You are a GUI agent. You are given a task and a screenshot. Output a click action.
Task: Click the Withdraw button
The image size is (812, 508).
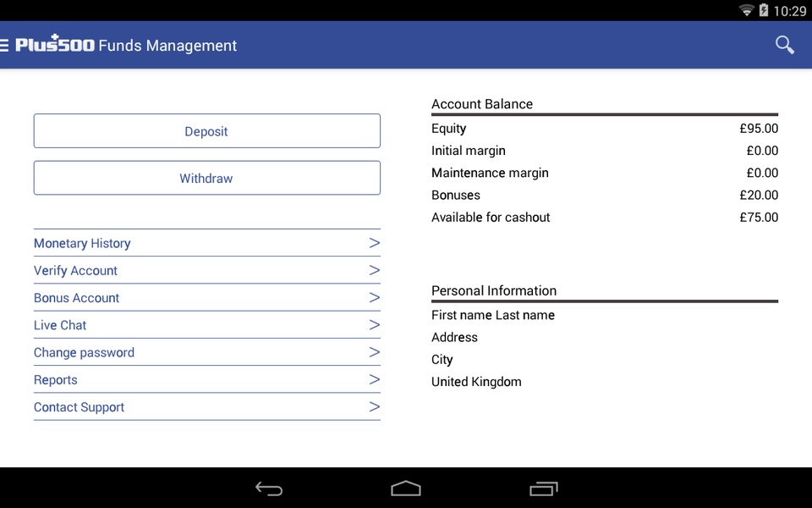[207, 179]
